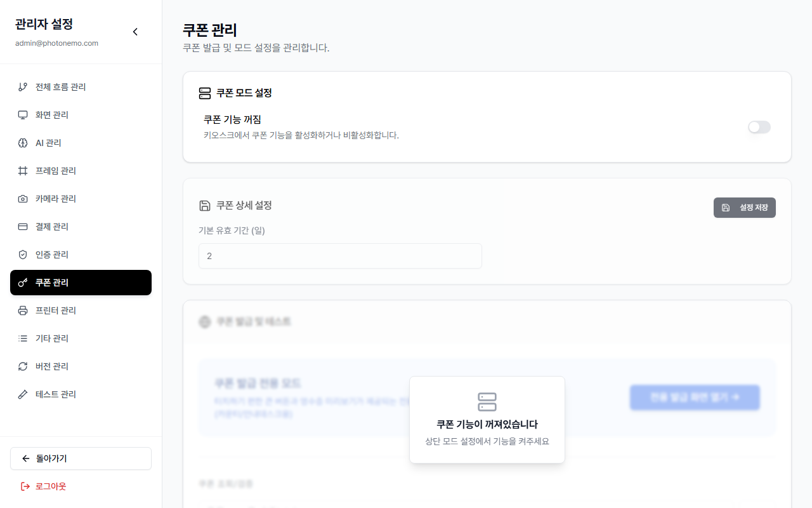Viewport: 812px width, 508px height.
Task: Click the monitor icon for 화면 관리
Action: [x=23, y=115]
